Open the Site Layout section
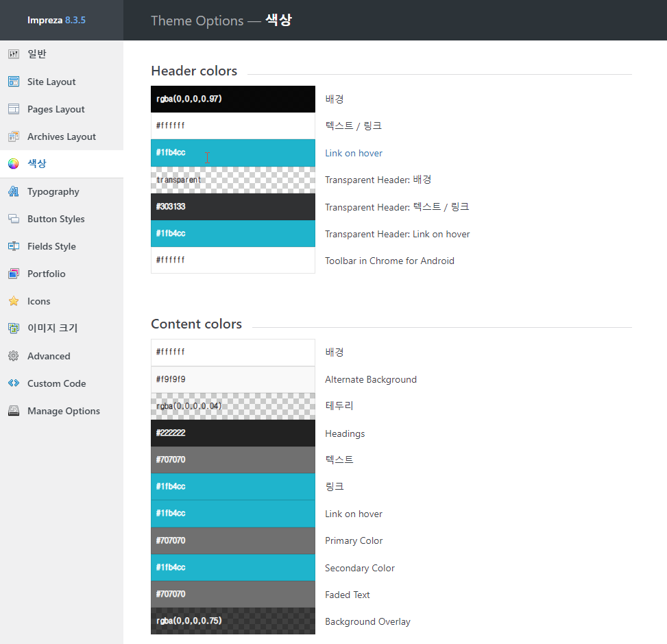667x644 pixels. [x=62, y=82]
